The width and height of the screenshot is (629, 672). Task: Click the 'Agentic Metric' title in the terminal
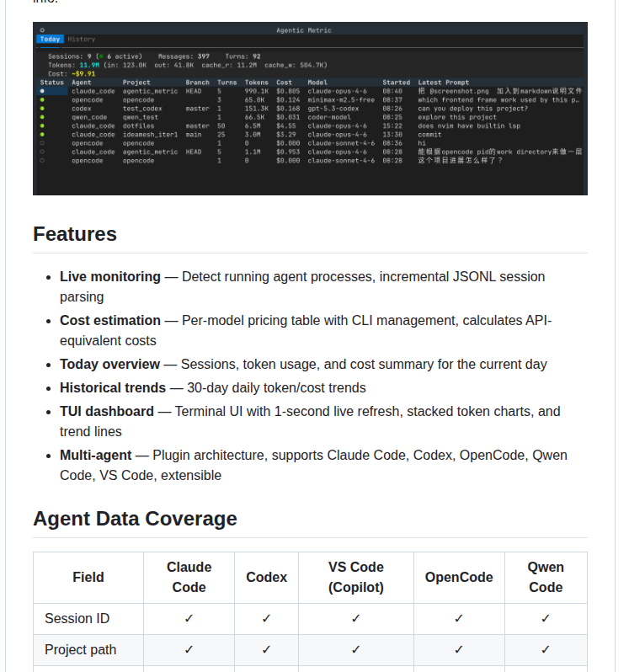tap(304, 30)
